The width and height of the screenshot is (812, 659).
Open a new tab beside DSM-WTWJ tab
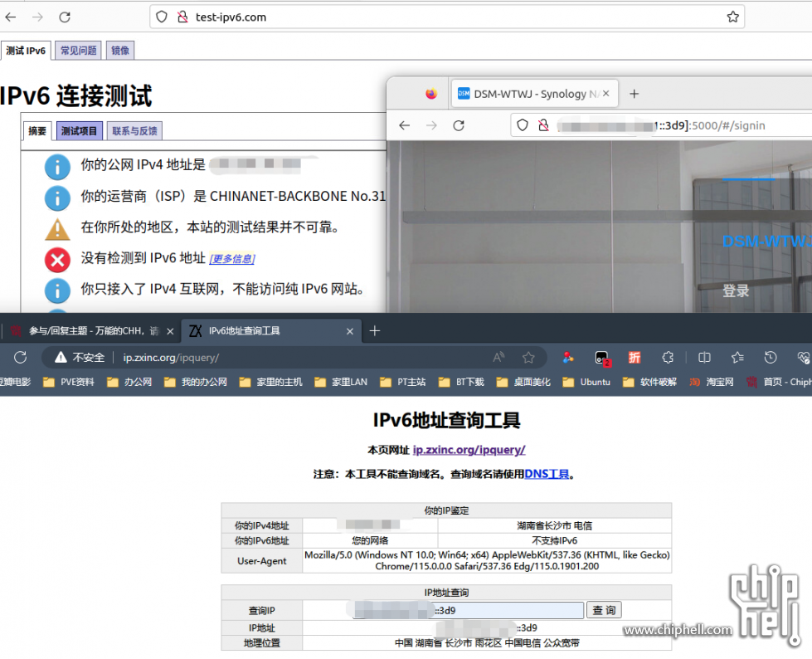(x=634, y=94)
